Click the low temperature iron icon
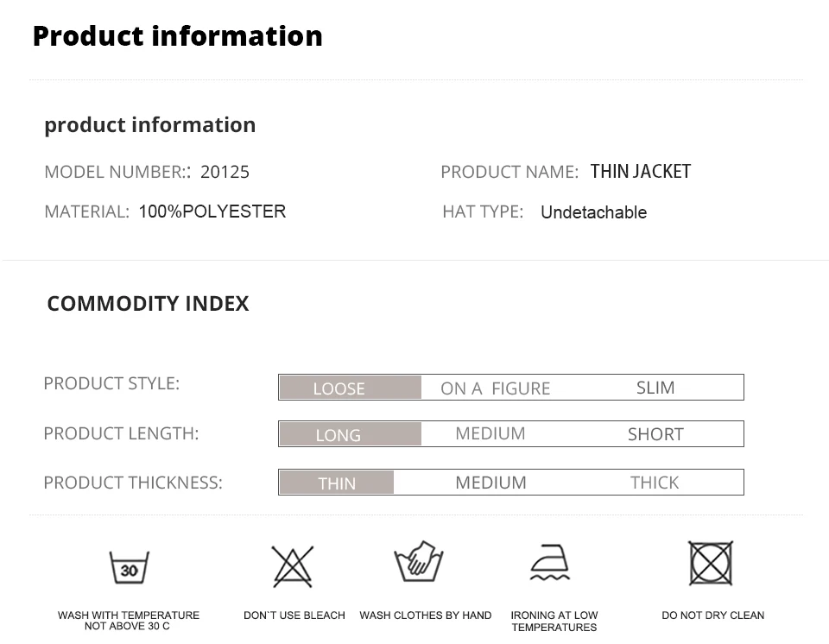This screenshot has width=829, height=644. [x=550, y=563]
